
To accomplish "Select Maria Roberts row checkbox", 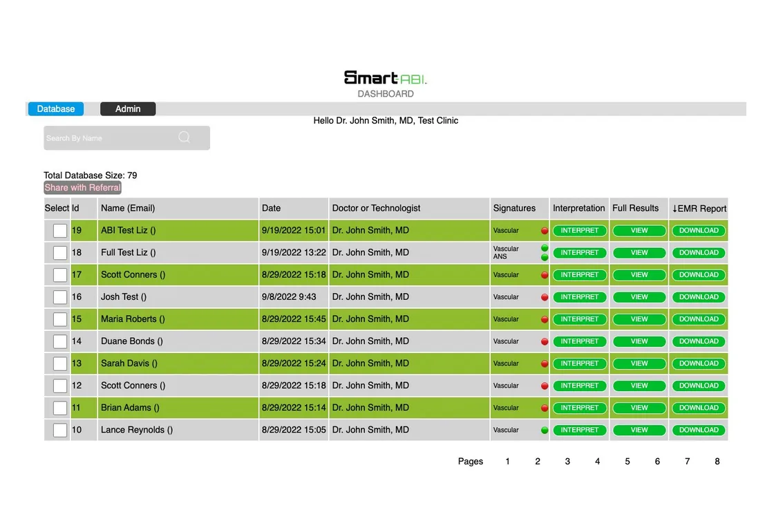I will 59,319.
